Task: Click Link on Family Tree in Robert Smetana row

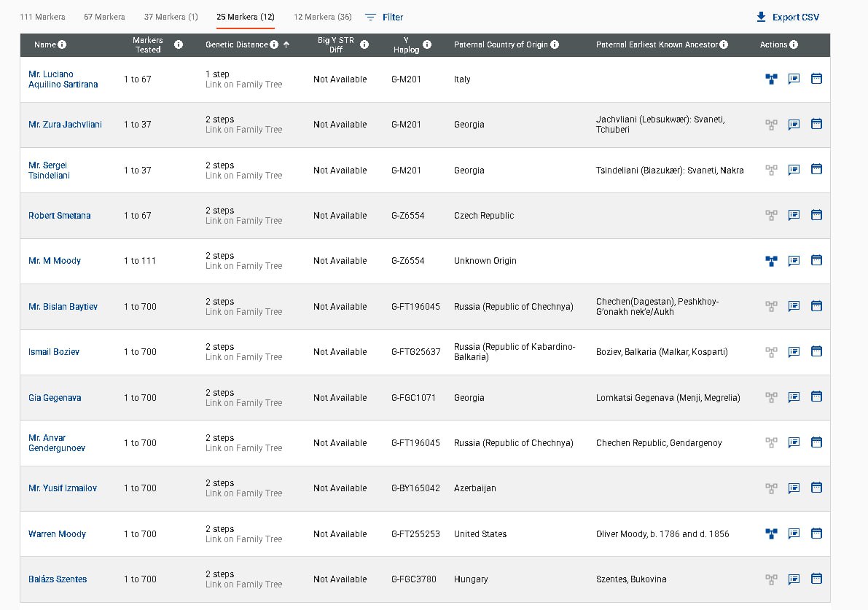Action: [243, 220]
